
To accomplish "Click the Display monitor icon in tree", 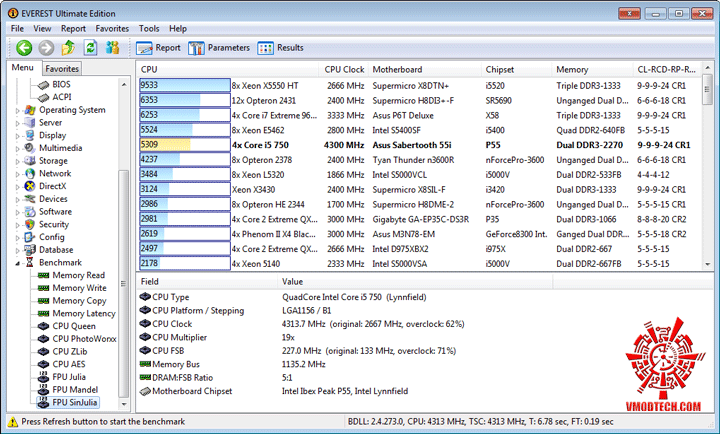I will pyautogui.click(x=30, y=135).
